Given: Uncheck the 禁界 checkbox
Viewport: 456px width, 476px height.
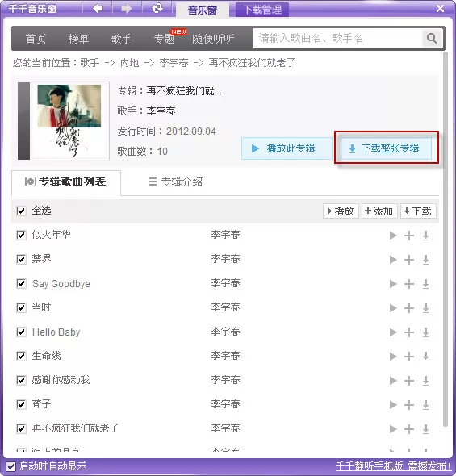Looking at the screenshot, I should coord(21,259).
